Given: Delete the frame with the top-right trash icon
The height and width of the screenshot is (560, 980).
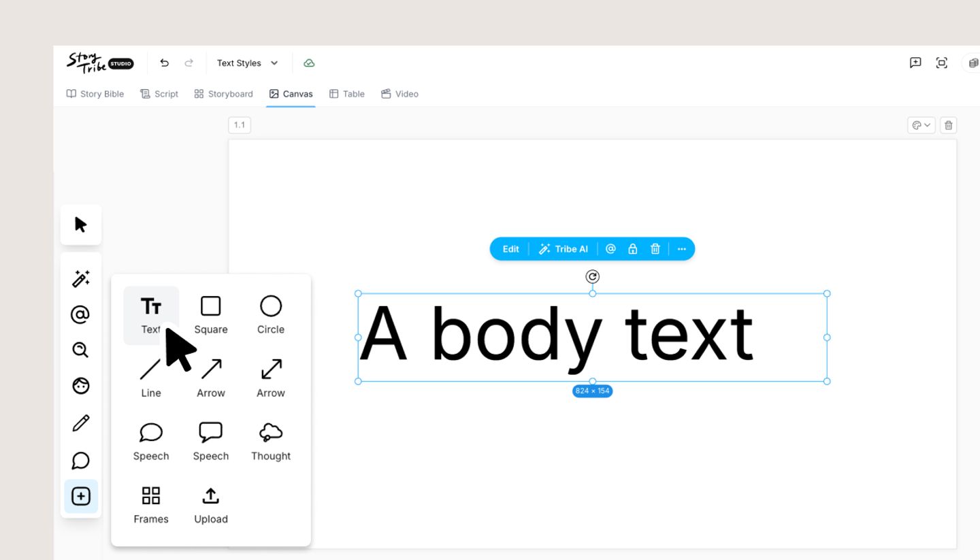Looking at the screenshot, I should point(949,125).
